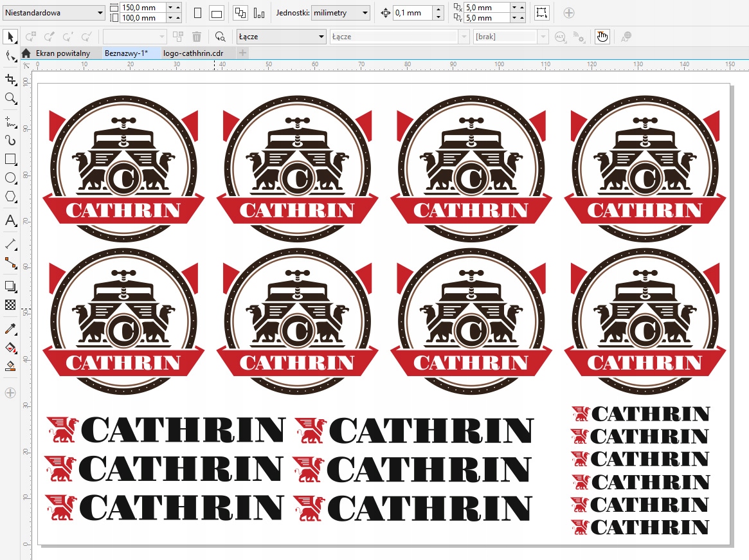The height and width of the screenshot is (560, 749).
Task: Select the Zoom magnifier tool
Action: (x=10, y=98)
